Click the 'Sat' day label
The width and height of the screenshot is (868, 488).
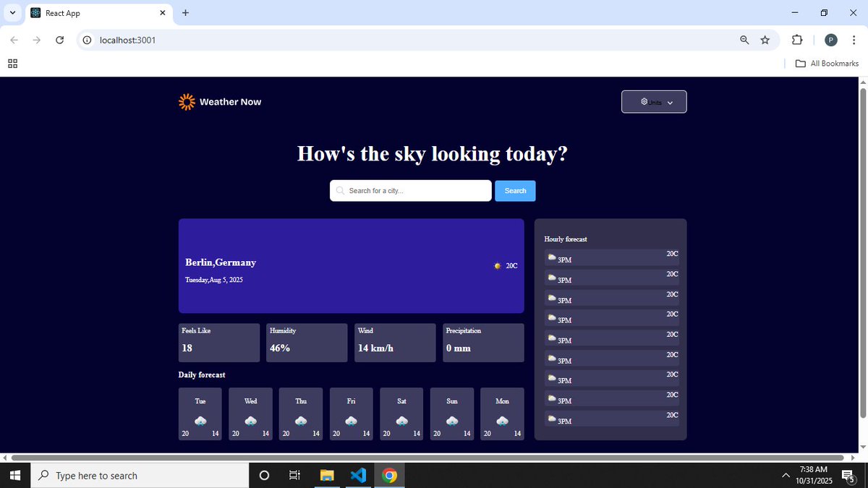tap(401, 401)
